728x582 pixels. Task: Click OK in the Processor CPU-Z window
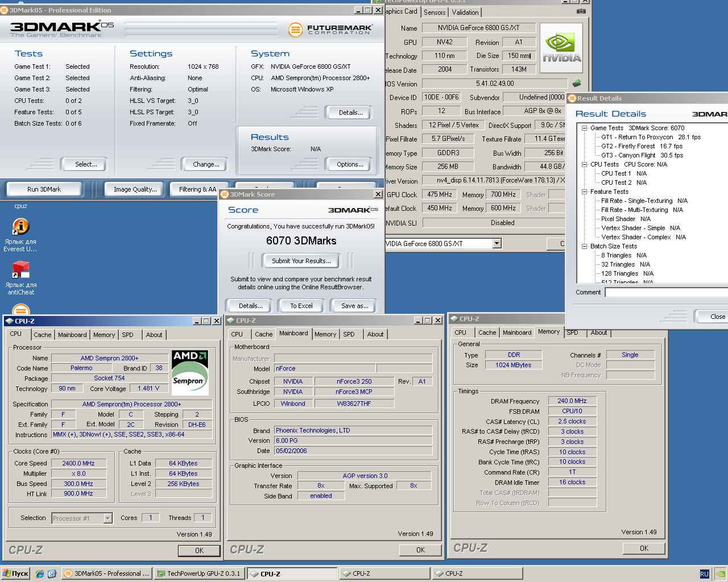[x=199, y=551]
